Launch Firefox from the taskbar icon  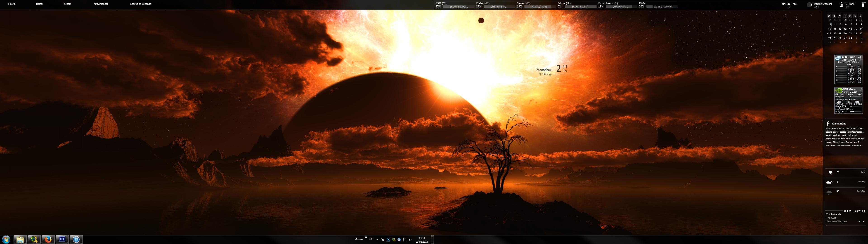(48, 239)
